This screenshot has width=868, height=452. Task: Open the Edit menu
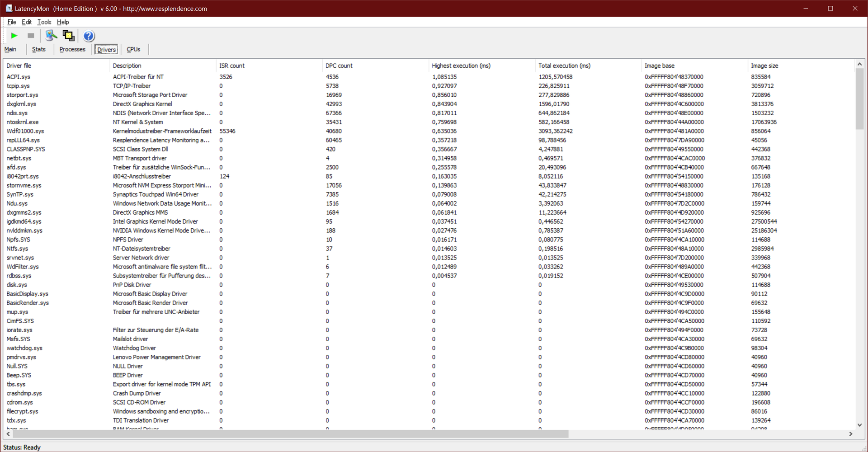27,22
